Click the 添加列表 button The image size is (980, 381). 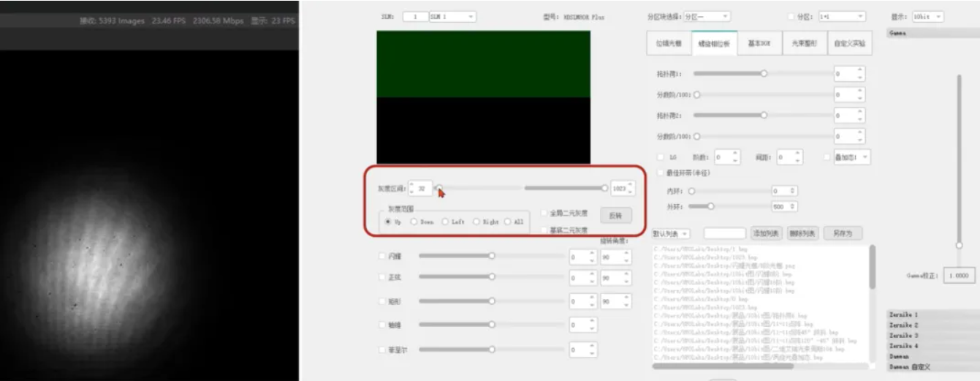(766, 233)
